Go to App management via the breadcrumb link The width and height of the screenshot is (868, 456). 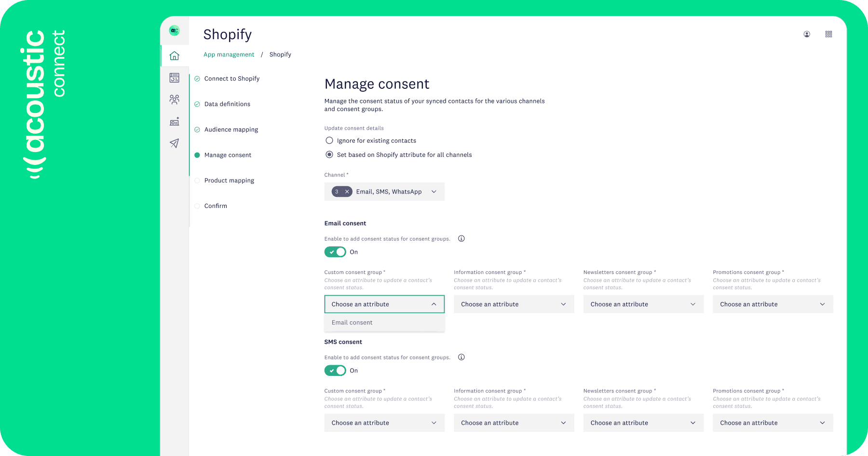(229, 54)
